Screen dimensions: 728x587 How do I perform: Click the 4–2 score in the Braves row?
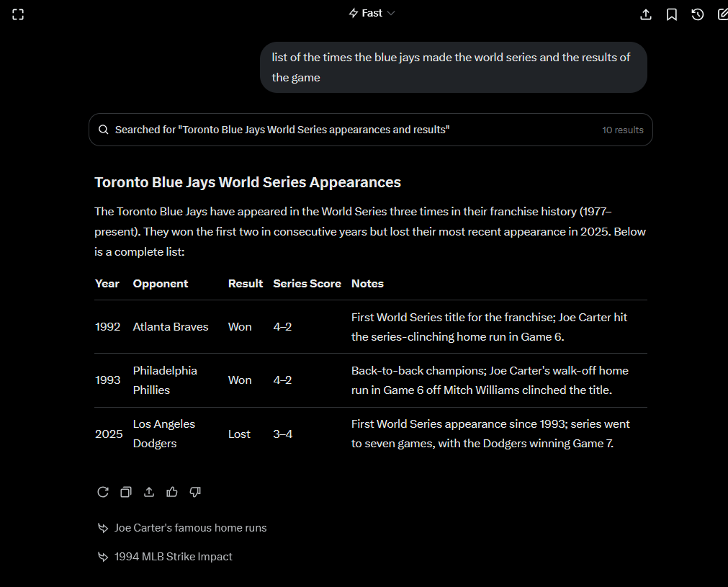(282, 327)
